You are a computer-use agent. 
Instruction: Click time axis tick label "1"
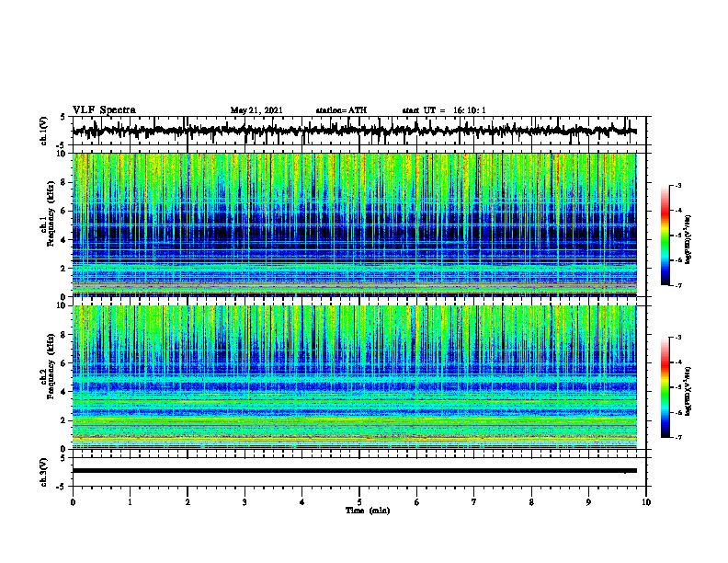(x=130, y=502)
